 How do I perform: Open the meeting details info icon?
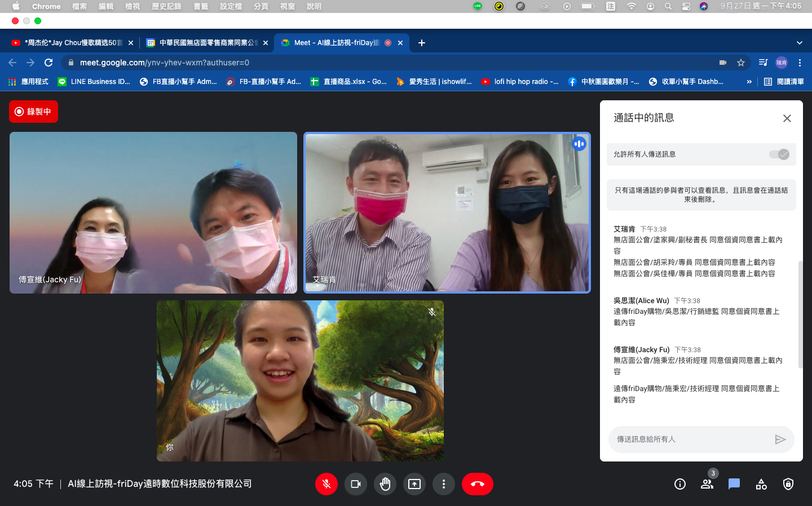[680, 484]
